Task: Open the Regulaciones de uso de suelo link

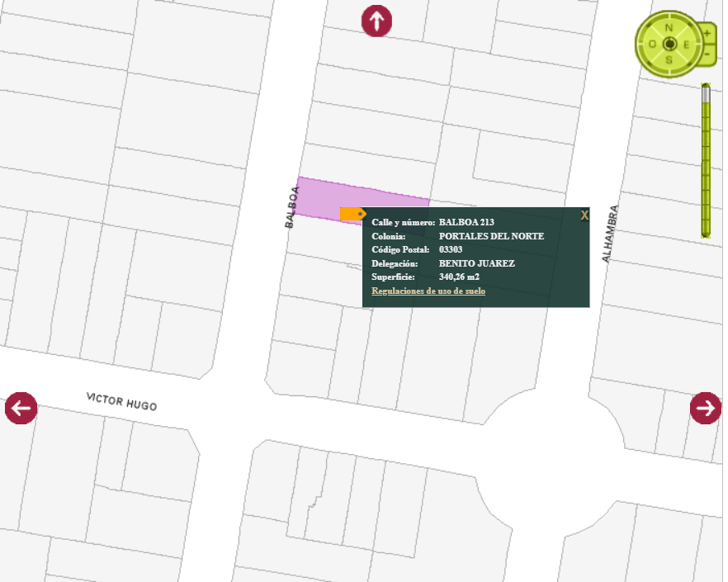Action: (428, 291)
